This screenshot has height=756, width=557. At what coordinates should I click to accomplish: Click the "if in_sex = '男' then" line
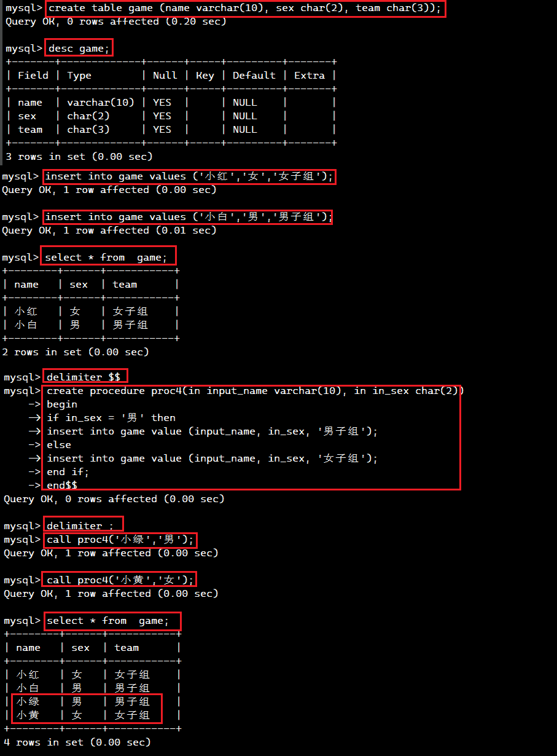click(111, 418)
